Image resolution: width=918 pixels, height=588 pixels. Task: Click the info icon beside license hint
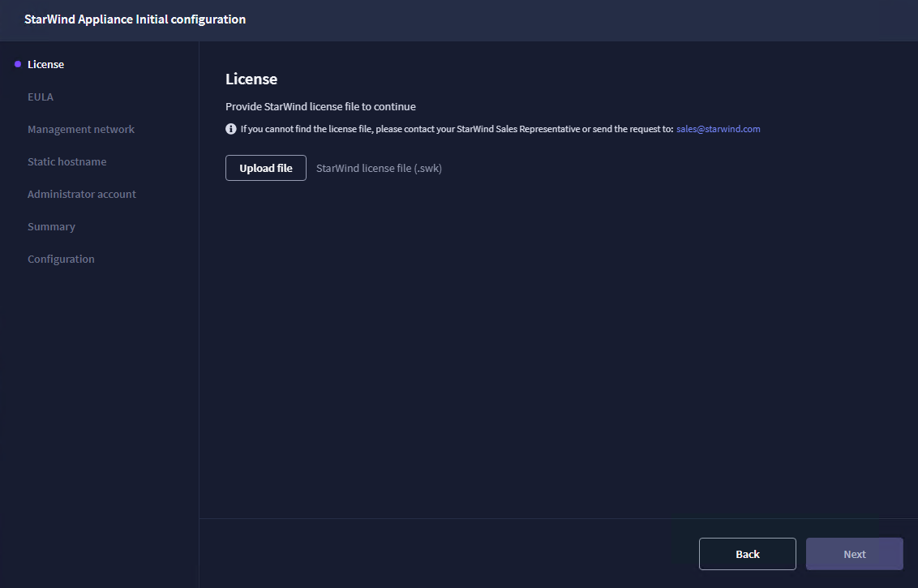(230, 129)
